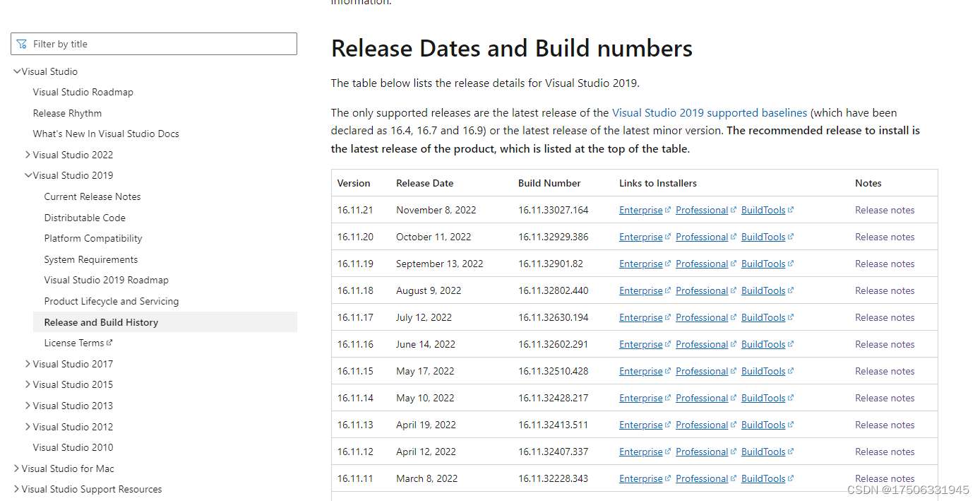Download BuildTools installer for 16.11.12
Viewport: 980px width, 501px height.
(x=763, y=452)
